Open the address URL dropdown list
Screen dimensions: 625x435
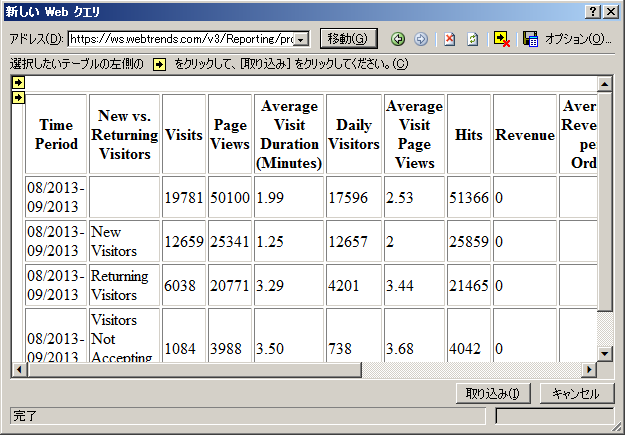[301, 39]
